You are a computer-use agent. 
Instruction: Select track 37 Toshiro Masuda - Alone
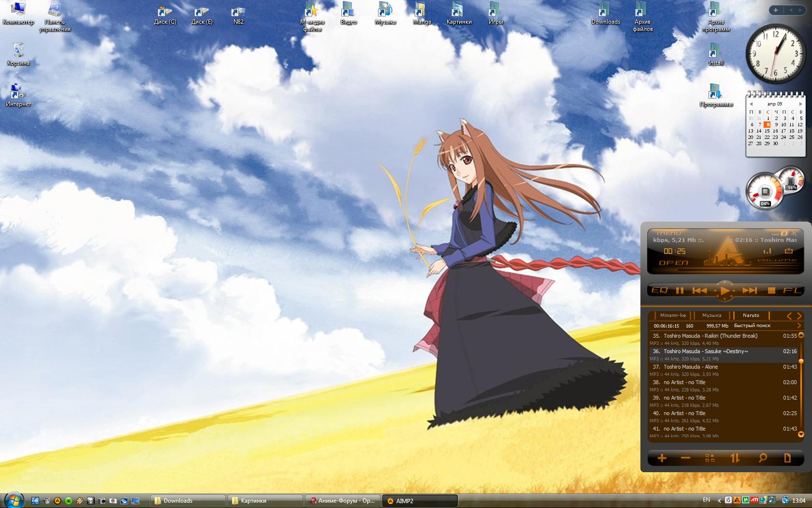pyautogui.click(x=723, y=370)
